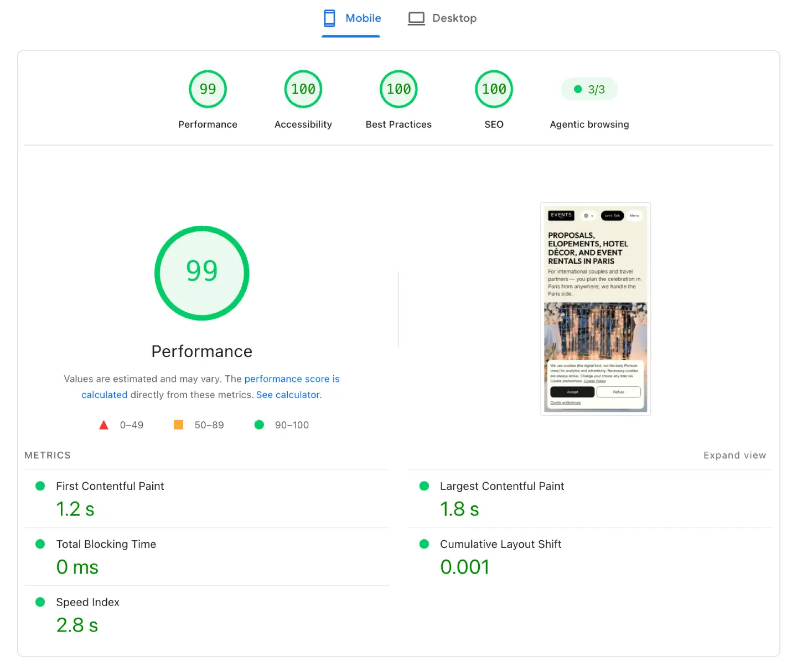Screen dimensions: 797x672
Task: Select the Total Blocking Time label
Action: click(x=106, y=544)
